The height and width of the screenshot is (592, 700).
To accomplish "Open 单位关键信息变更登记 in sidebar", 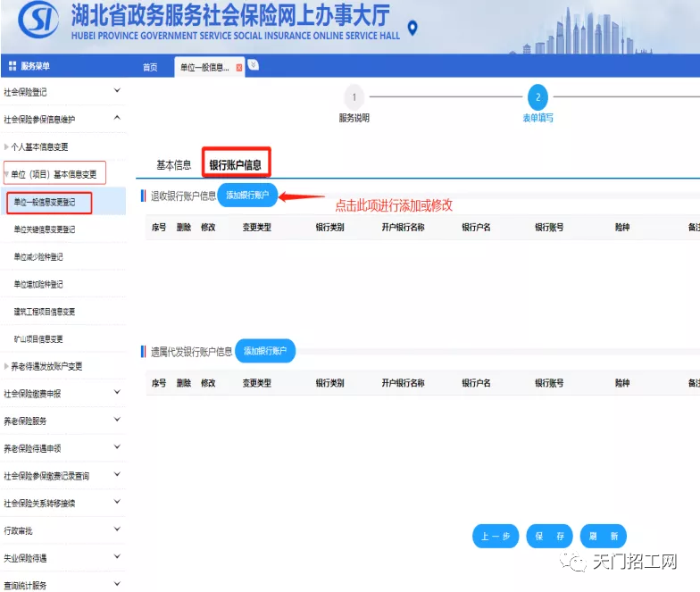I will [45, 229].
